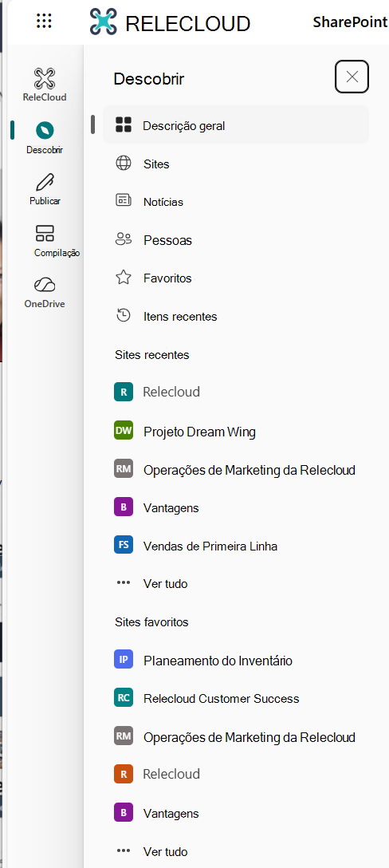Click the Sites recentes heading
Screen dimensions: 389x868
click(152, 355)
